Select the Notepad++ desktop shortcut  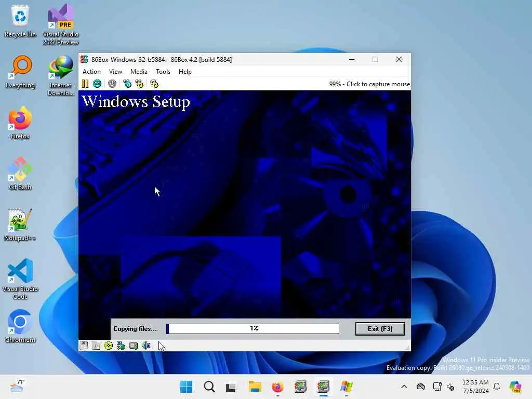[x=20, y=224]
